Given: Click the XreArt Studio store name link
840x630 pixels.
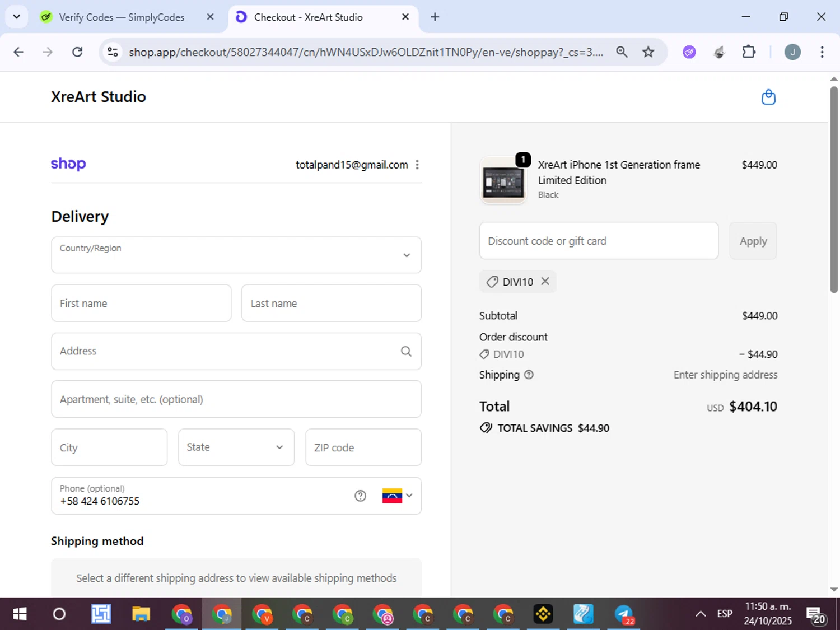Looking at the screenshot, I should tap(99, 97).
